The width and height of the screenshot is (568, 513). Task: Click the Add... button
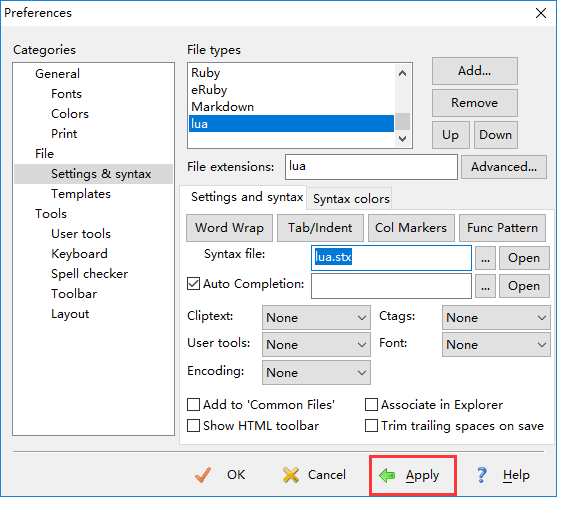tap(475, 71)
